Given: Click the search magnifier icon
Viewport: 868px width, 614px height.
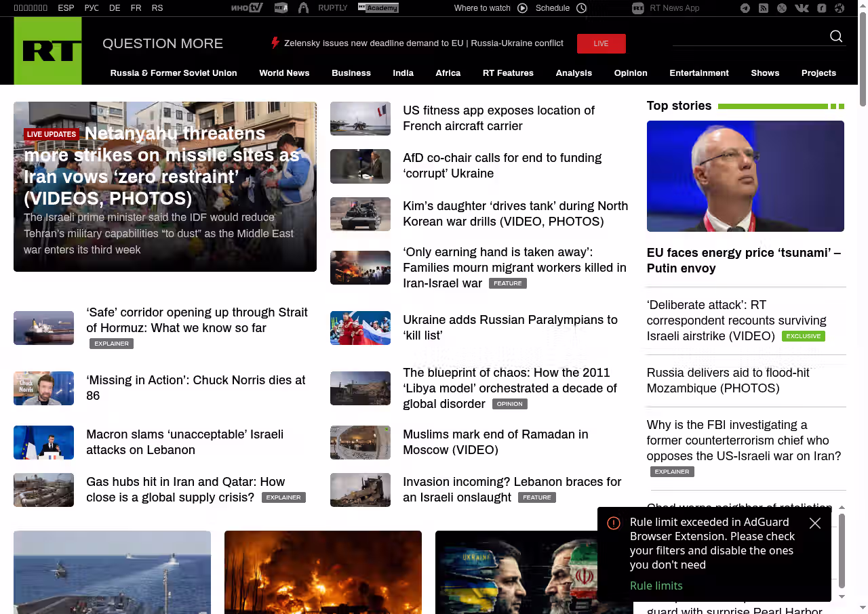Looking at the screenshot, I should pos(836,37).
